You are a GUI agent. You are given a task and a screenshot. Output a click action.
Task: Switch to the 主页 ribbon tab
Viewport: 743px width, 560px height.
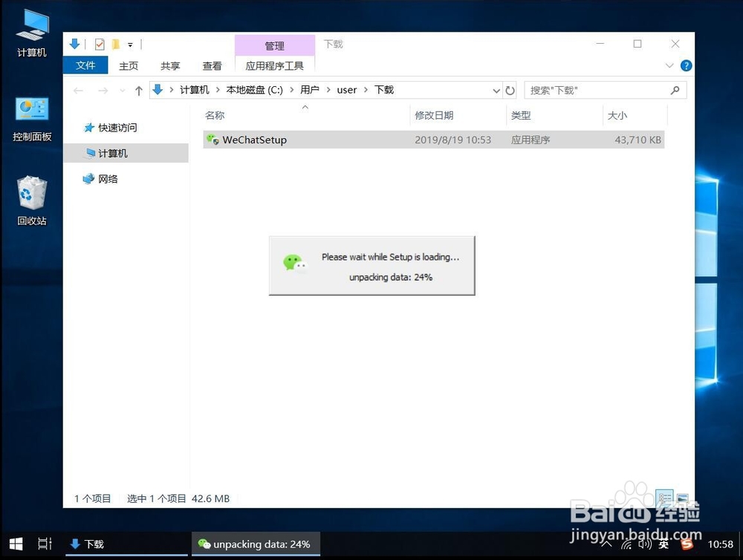pos(129,66)
